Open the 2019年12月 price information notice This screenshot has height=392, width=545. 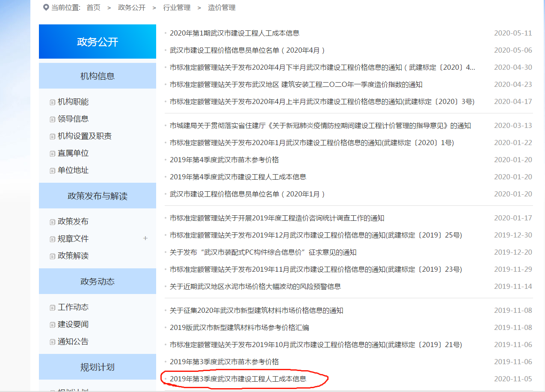[316, 235]
